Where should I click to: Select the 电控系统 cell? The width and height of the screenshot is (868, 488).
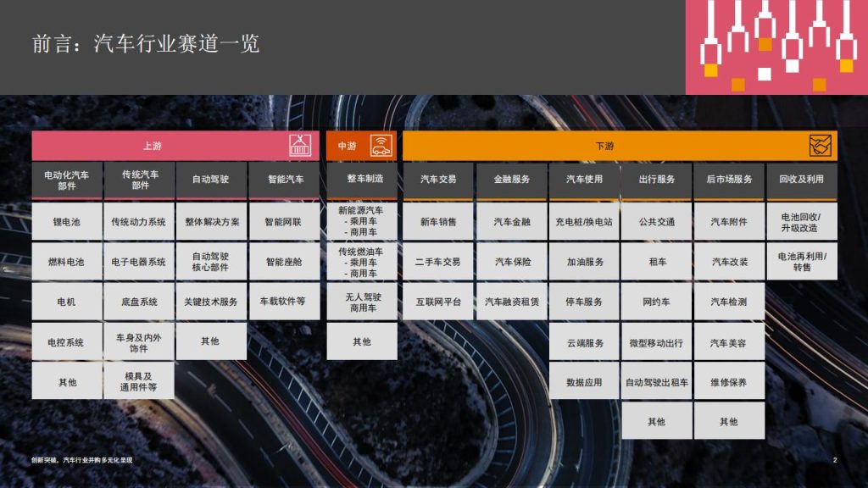67,342
